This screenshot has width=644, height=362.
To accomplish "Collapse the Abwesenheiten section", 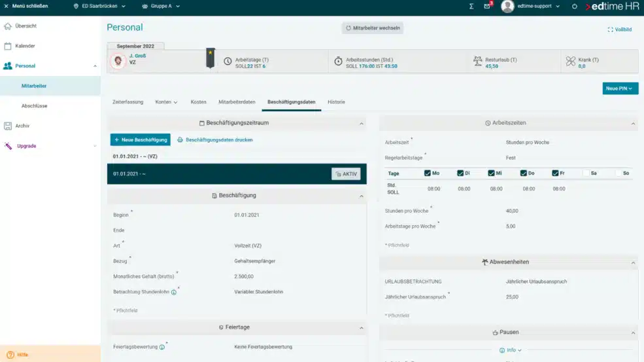I will pyautogui.click(x=633, y=262).
